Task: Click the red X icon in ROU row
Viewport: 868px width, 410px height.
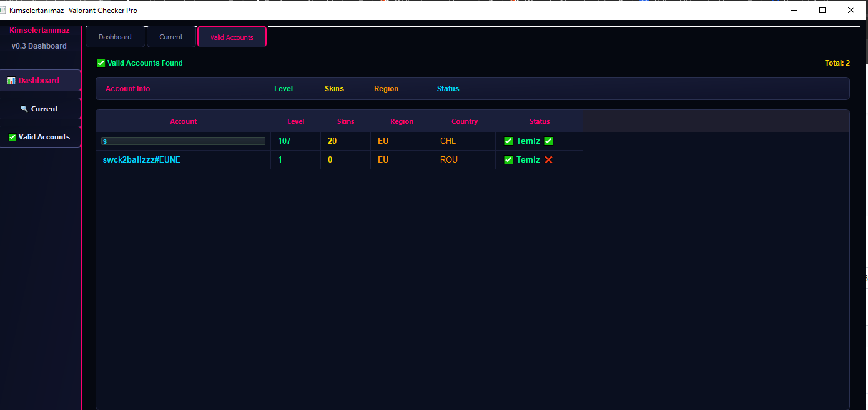Action: (548, 160)
